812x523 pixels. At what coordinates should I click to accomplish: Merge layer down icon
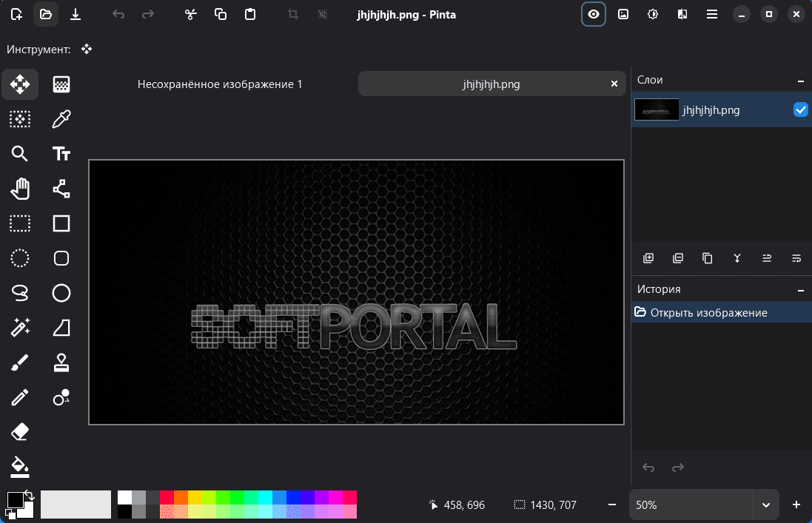click(x=737, y=258)
